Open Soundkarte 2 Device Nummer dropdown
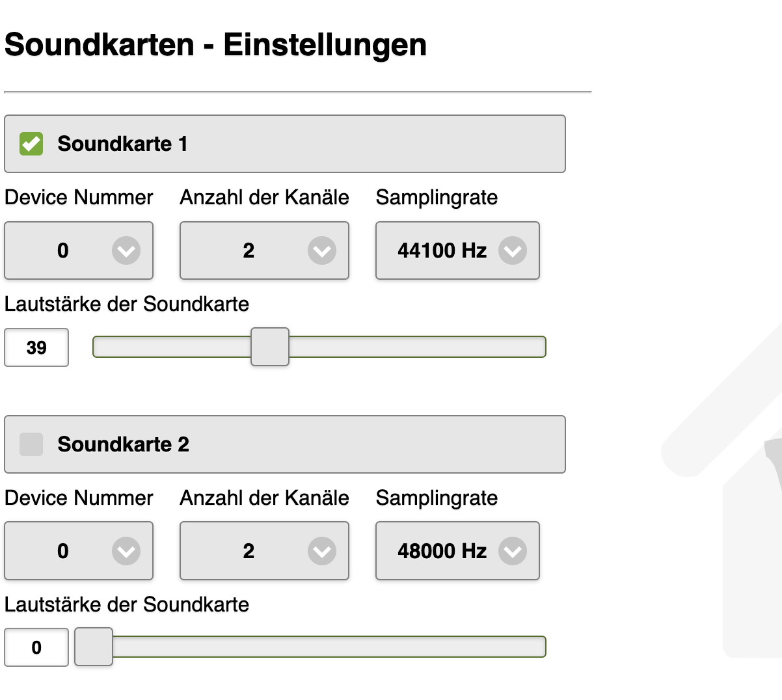This screenshot has height=700, width=782. (79, 551)
